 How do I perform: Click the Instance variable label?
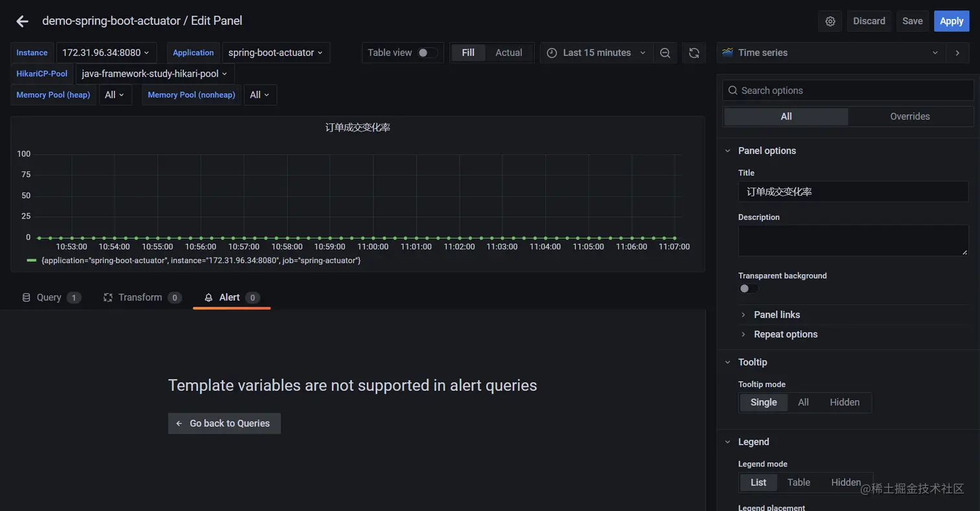(x=32, y=53)
